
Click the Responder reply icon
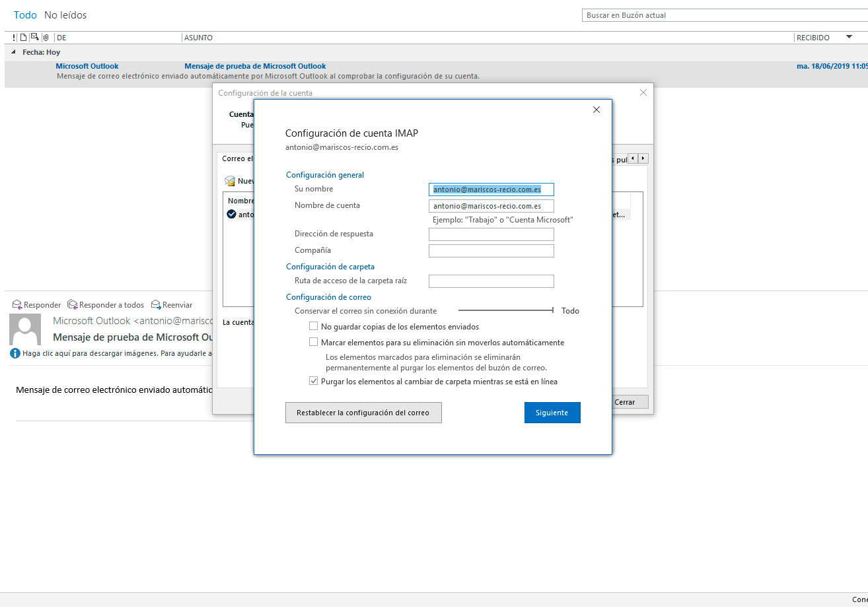click(x=17, y=304)
